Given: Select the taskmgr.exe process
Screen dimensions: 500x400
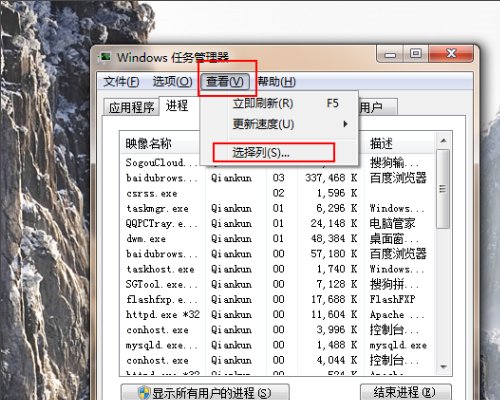Looking at the screenshot, I should [277, 209].
